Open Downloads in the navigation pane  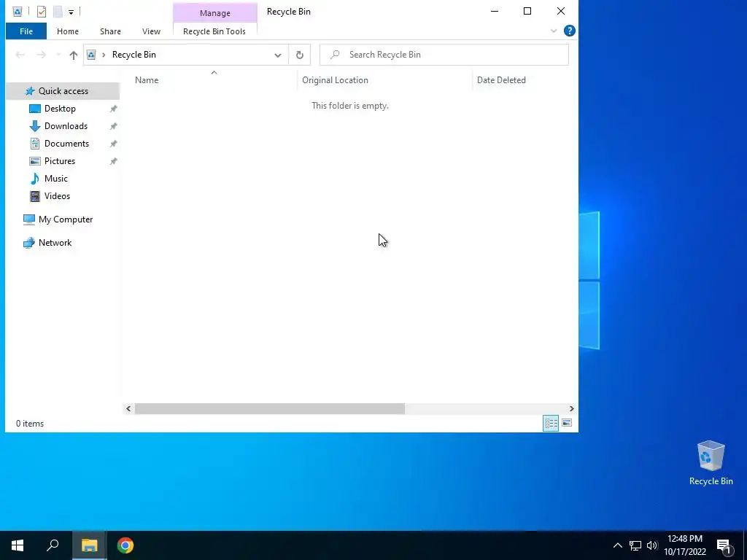pos(66,126)
